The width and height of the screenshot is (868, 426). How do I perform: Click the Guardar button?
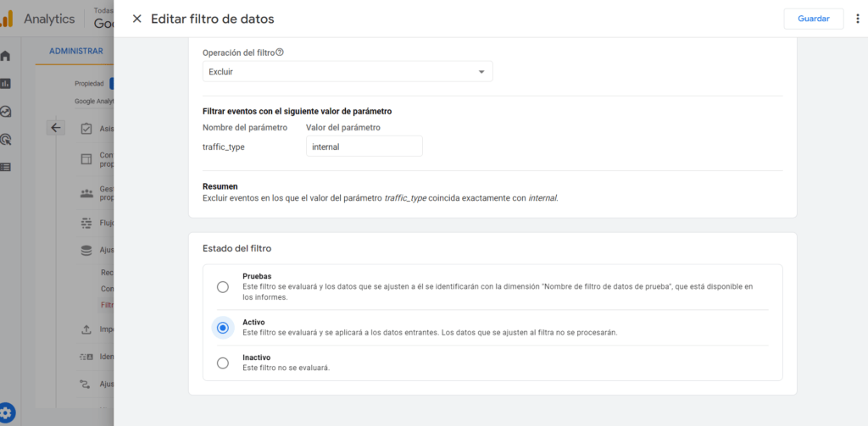[x=813, y=19]
